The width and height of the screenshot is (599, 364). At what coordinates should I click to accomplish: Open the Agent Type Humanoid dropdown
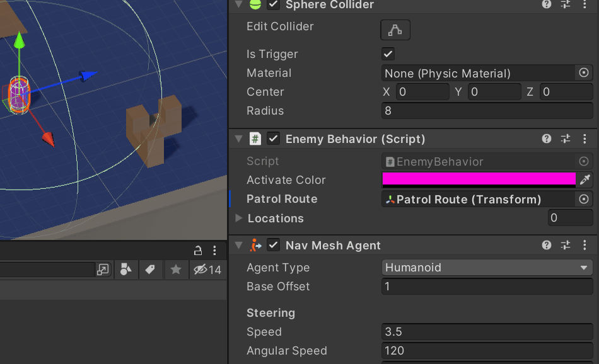(x=487, y=268)
